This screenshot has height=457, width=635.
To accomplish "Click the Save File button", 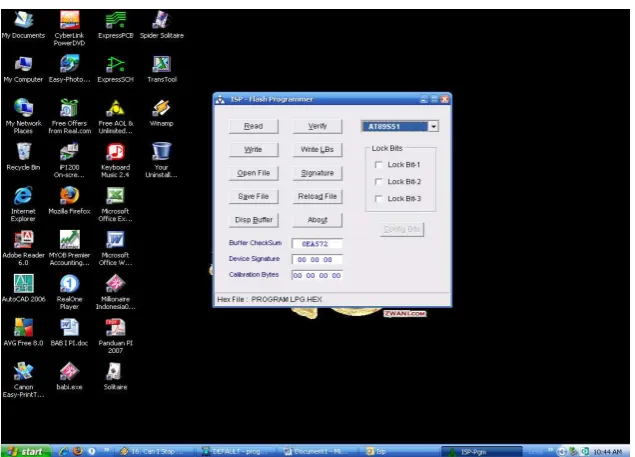I will [x=254, y=197].
